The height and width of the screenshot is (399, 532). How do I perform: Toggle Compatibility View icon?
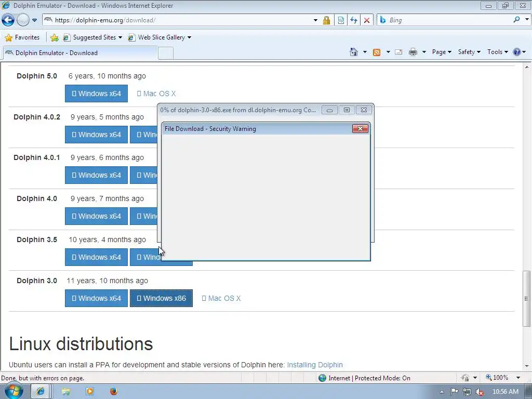coord(341,20)
